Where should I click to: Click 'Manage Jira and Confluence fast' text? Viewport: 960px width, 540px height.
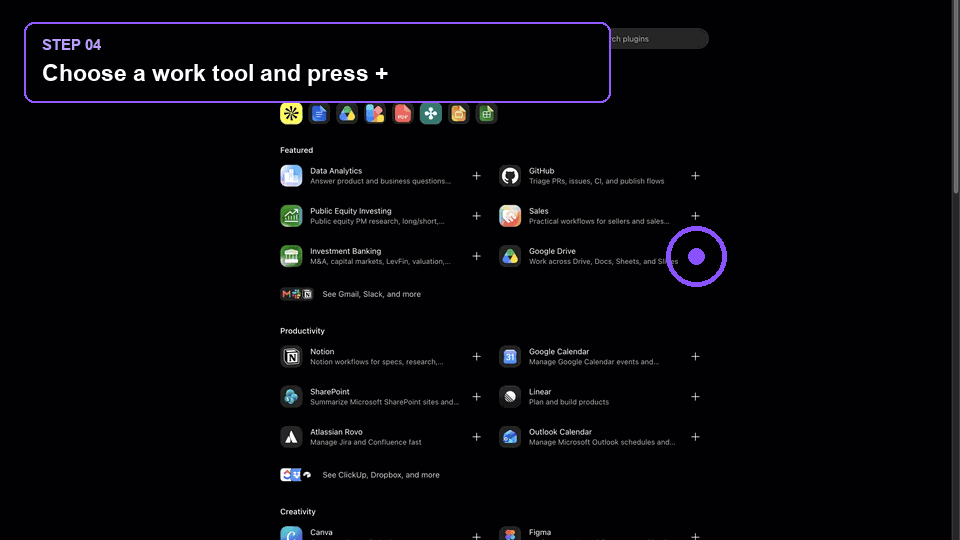(x=366, y=442)
